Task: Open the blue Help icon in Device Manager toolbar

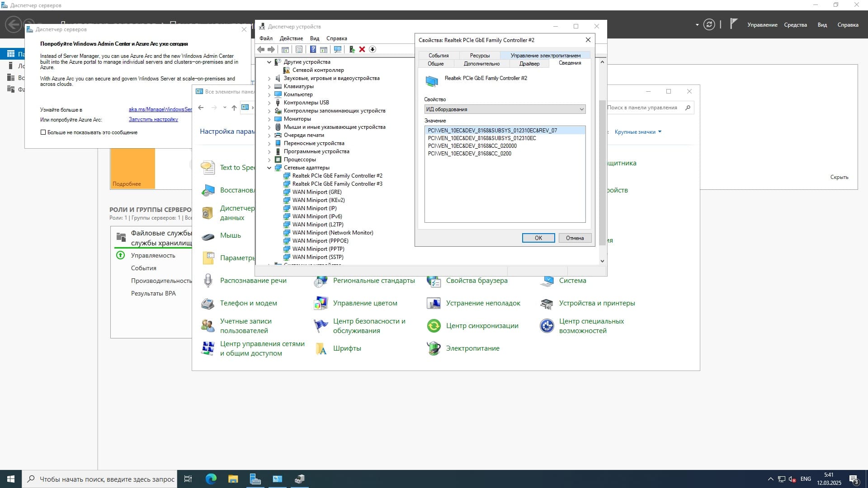Action: coord(313,49)
